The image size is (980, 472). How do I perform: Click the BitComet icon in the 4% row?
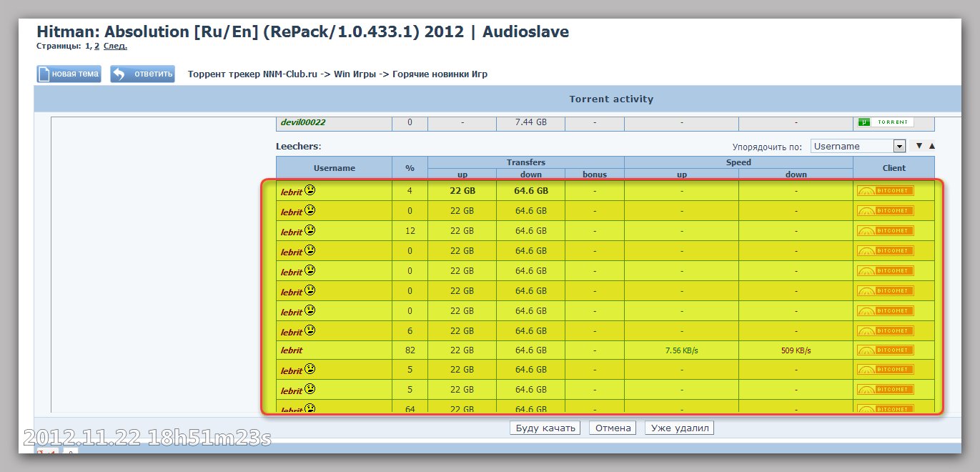pyautogui.click(x=886, y=191)
